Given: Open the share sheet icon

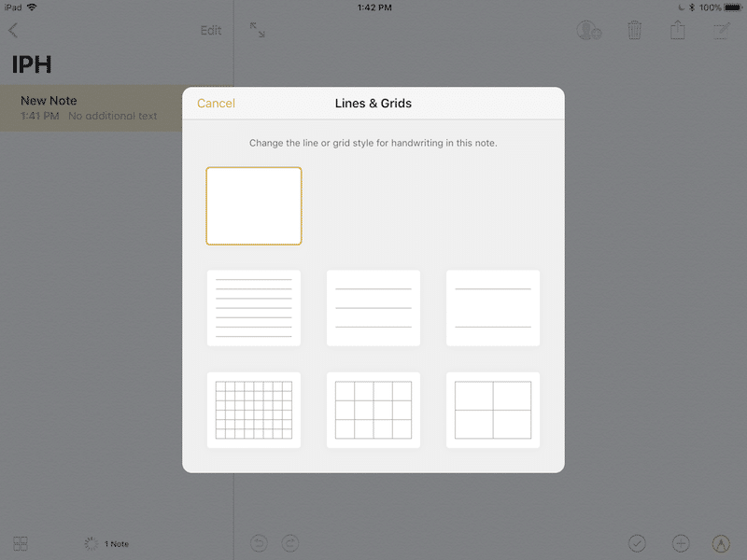Looking at the screenshot, I should coord(678,30).
